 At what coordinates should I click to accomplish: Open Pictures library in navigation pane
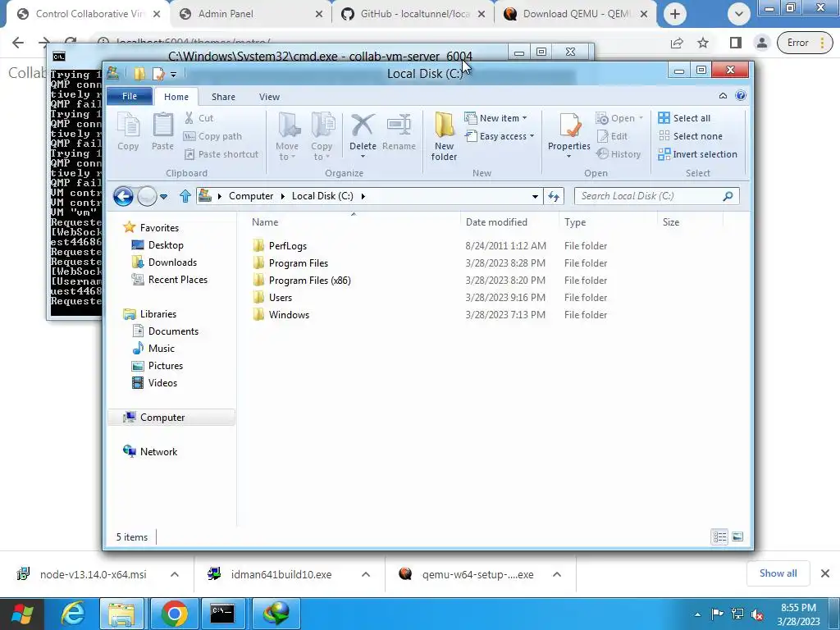pyautogui.click(x=165, y=365)
